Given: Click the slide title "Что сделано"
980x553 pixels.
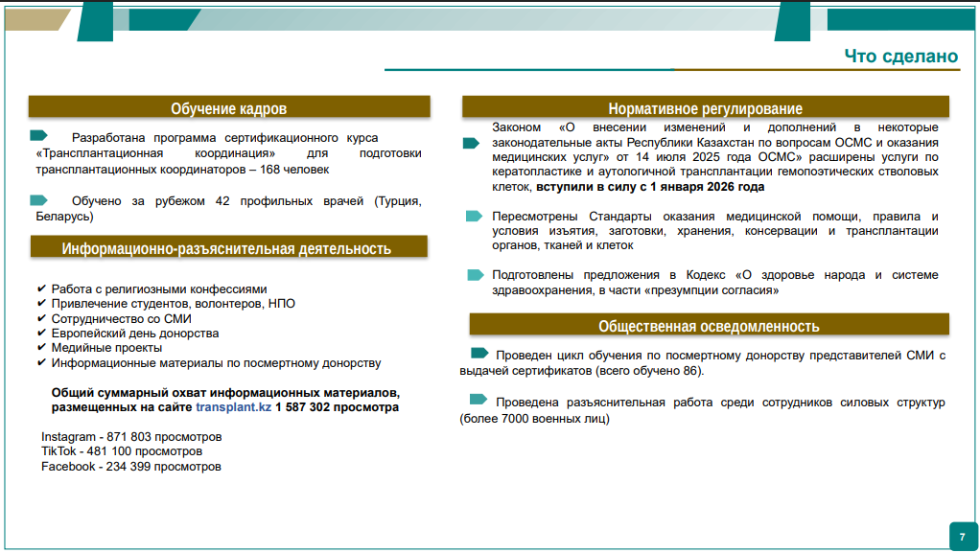Looking at the screenshot, I should tap(900, 57).
